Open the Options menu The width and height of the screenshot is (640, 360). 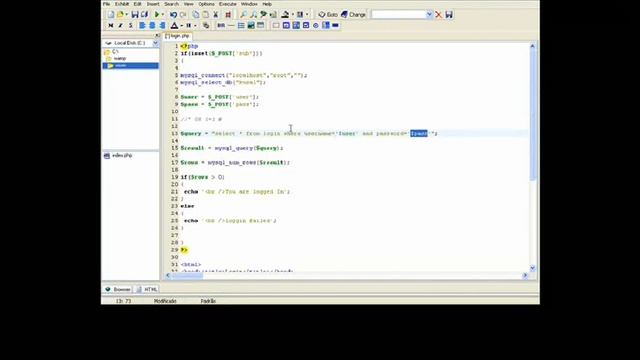tap(206, 4)
